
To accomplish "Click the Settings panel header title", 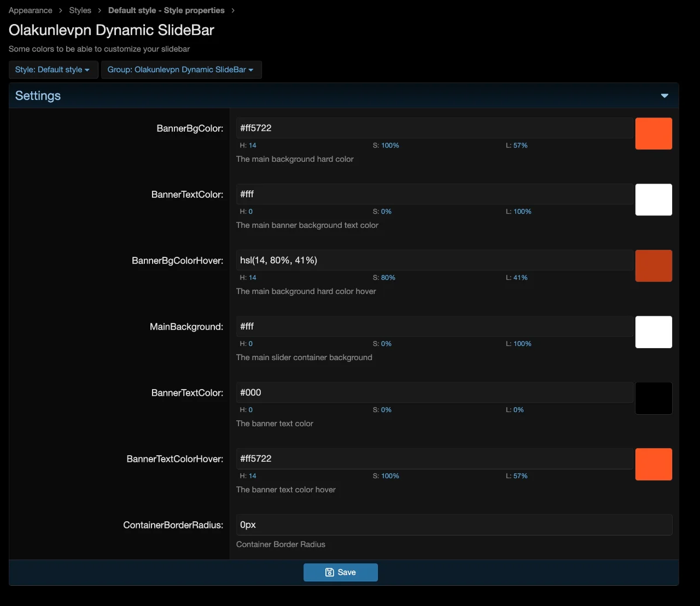I will pyautogui.click(x=38, y=96).
